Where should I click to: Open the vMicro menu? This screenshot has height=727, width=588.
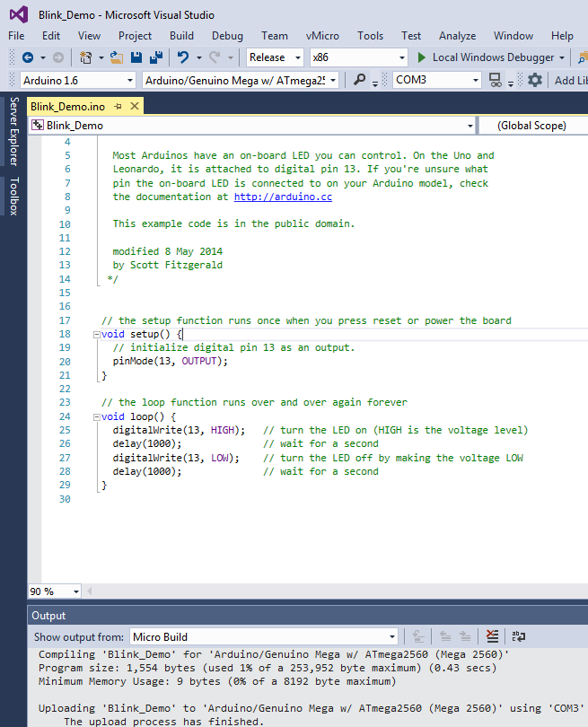pos(322,36)
